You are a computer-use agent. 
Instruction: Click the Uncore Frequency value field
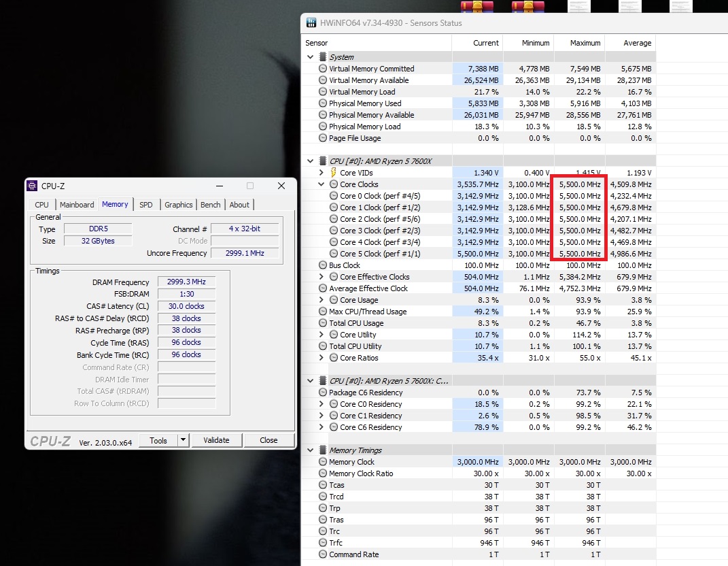coord(245,253)
